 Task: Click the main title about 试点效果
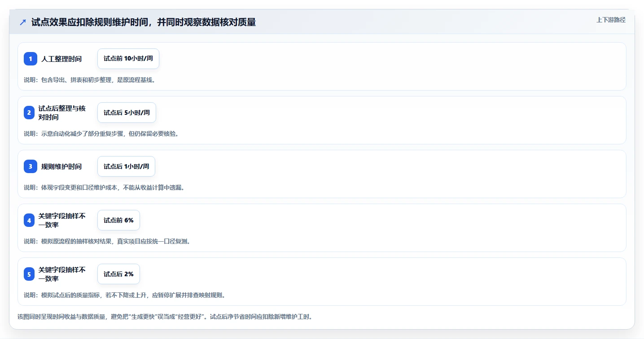coord(144,22)
